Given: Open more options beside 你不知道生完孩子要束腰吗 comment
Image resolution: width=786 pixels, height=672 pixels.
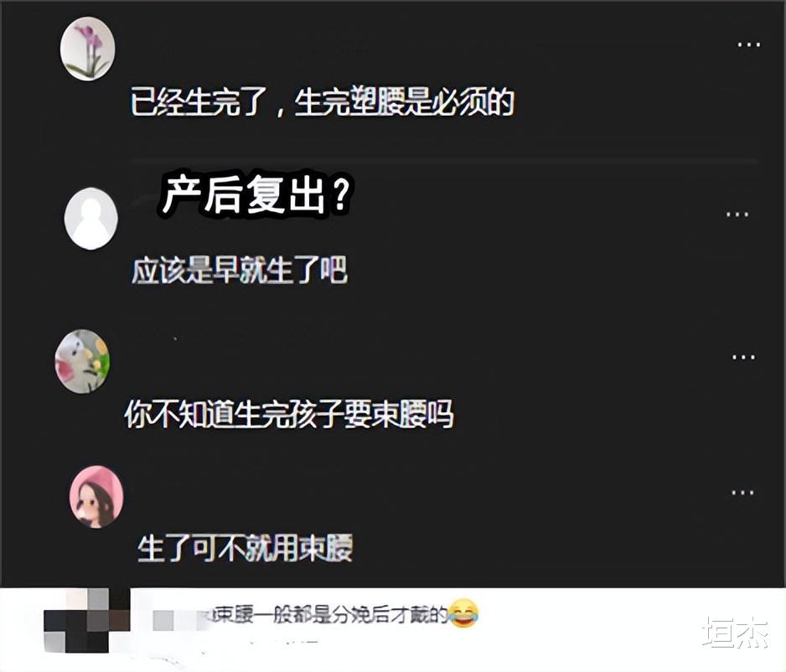Looking at the screenshot, I should [743, 357].
